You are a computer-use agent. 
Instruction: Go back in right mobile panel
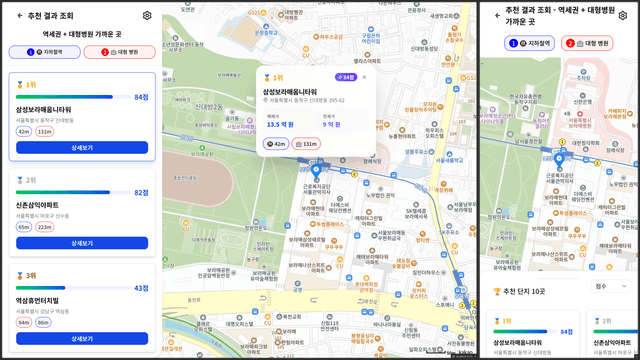497,16
